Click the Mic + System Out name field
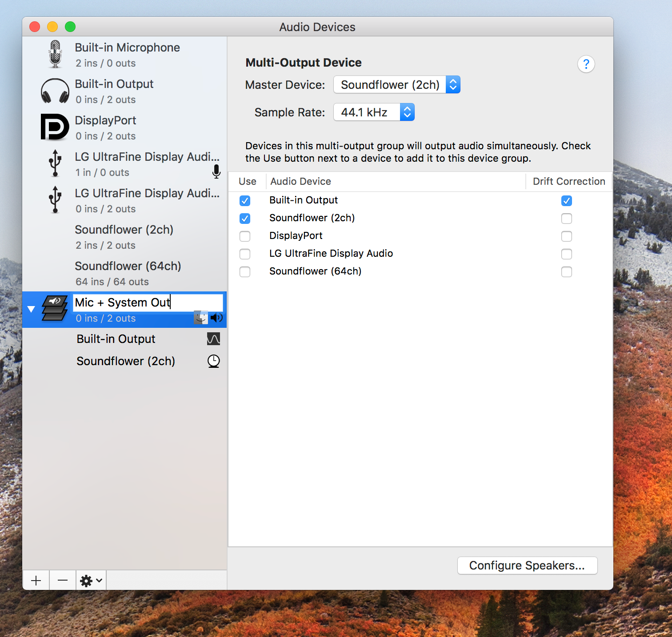672x637 pixels. pos(148,303)
